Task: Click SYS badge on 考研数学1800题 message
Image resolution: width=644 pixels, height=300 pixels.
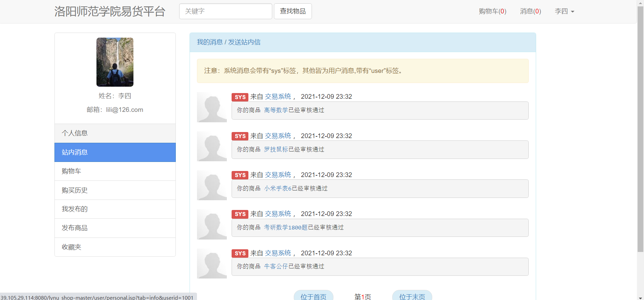Action: point(240,214)
